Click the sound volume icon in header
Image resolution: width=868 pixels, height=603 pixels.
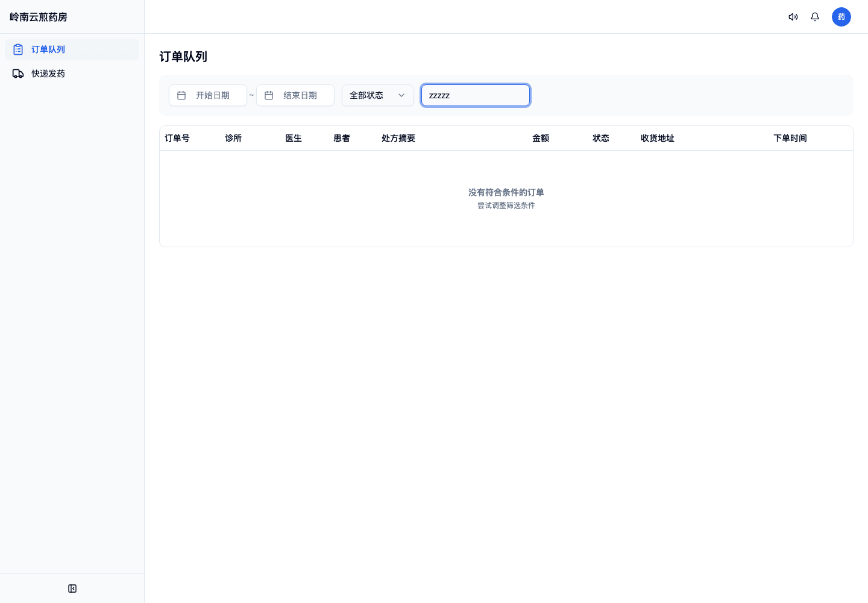793,17
